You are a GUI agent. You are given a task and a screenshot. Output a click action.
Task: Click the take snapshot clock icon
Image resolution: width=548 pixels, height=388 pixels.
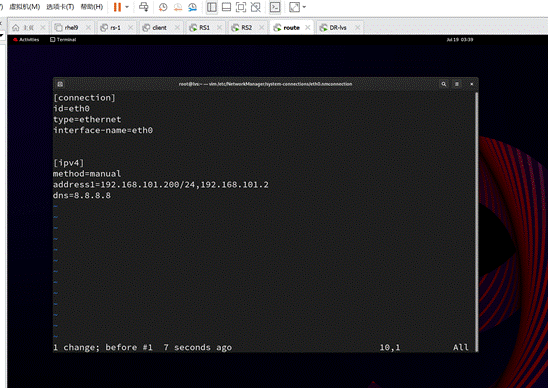pyautogui.click(x=163, y=7)
